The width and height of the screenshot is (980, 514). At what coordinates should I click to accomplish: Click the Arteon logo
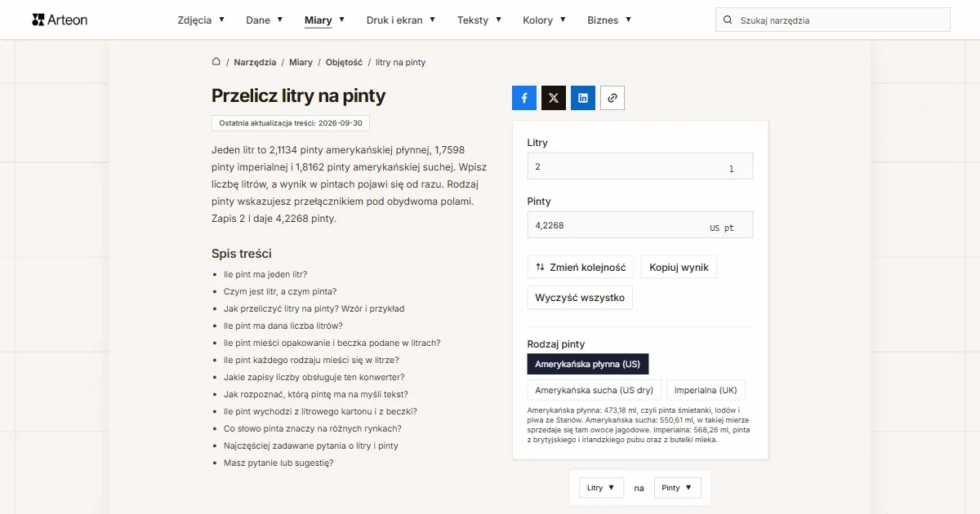60,20
